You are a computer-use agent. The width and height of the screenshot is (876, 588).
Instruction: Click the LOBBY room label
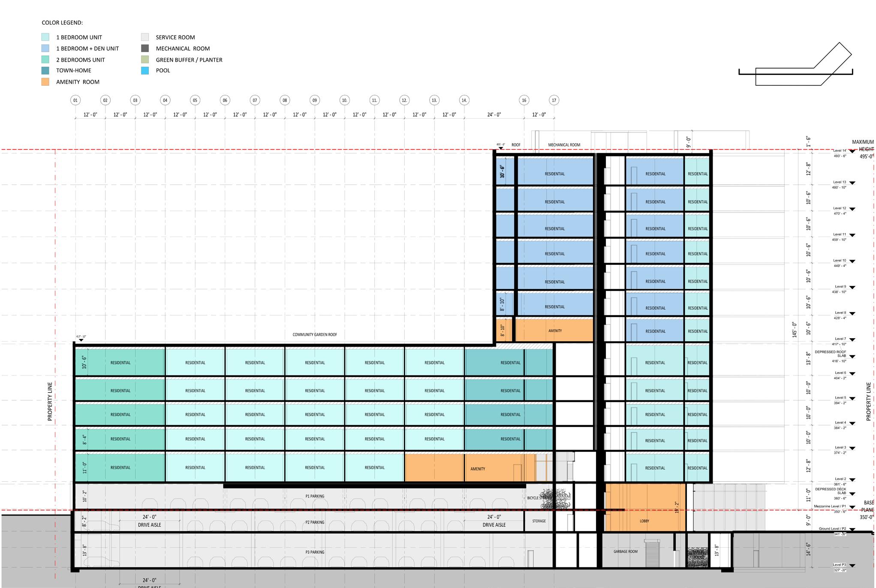(x=644, y=521)
